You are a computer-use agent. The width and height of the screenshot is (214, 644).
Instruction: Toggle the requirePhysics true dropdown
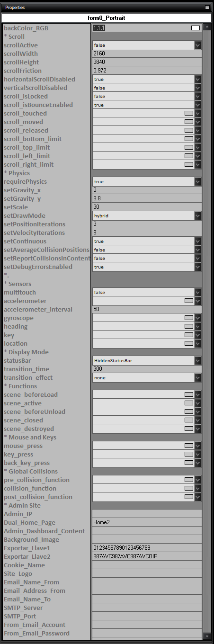click(x=147, y=182)
